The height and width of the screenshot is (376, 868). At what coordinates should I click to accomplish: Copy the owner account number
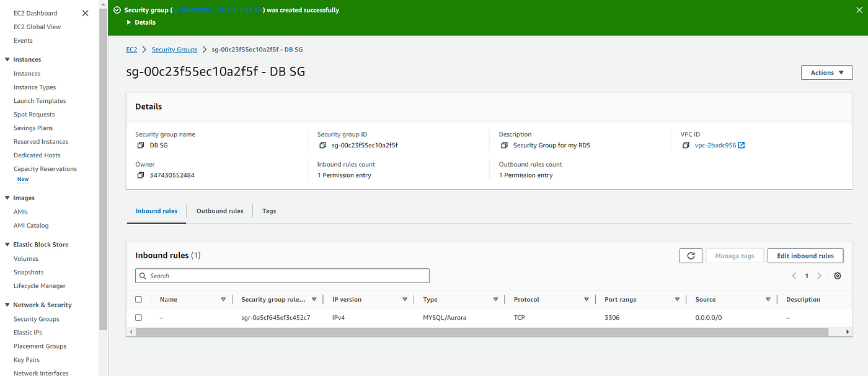tap(140, 175)
